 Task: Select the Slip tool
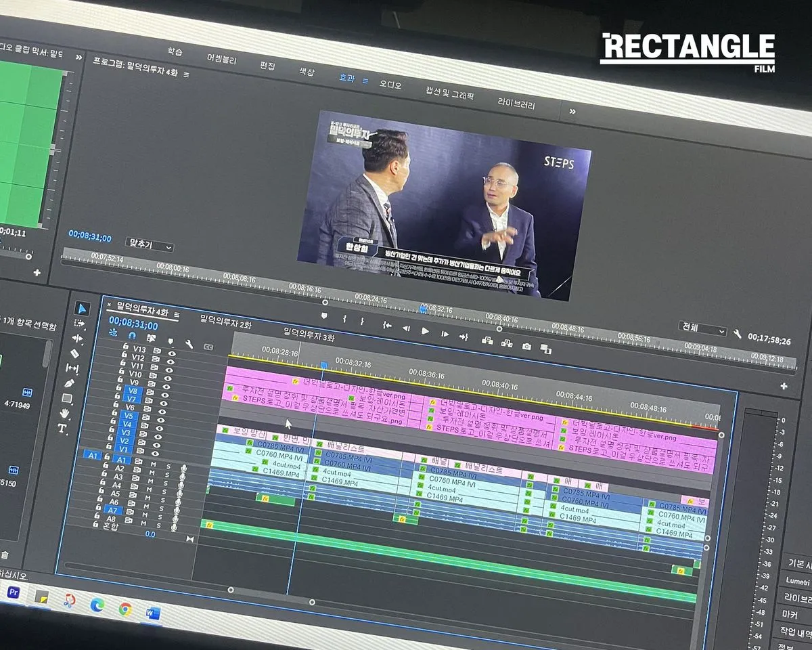pos(72,368)
